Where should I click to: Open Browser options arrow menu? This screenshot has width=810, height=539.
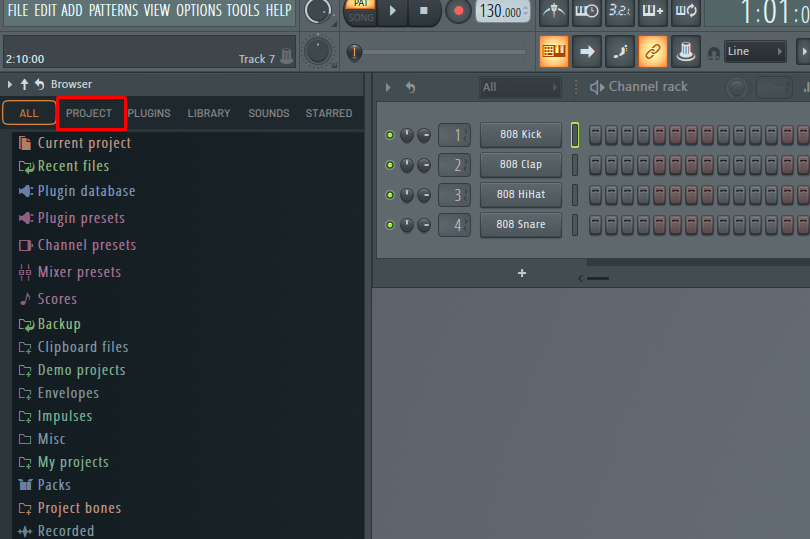[x=10, y=84]
